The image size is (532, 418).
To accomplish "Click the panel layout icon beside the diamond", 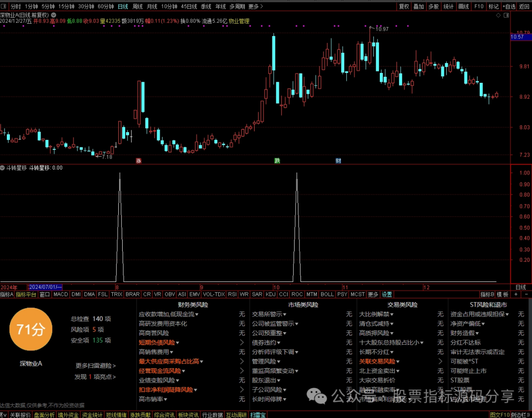I will point(506,15).
